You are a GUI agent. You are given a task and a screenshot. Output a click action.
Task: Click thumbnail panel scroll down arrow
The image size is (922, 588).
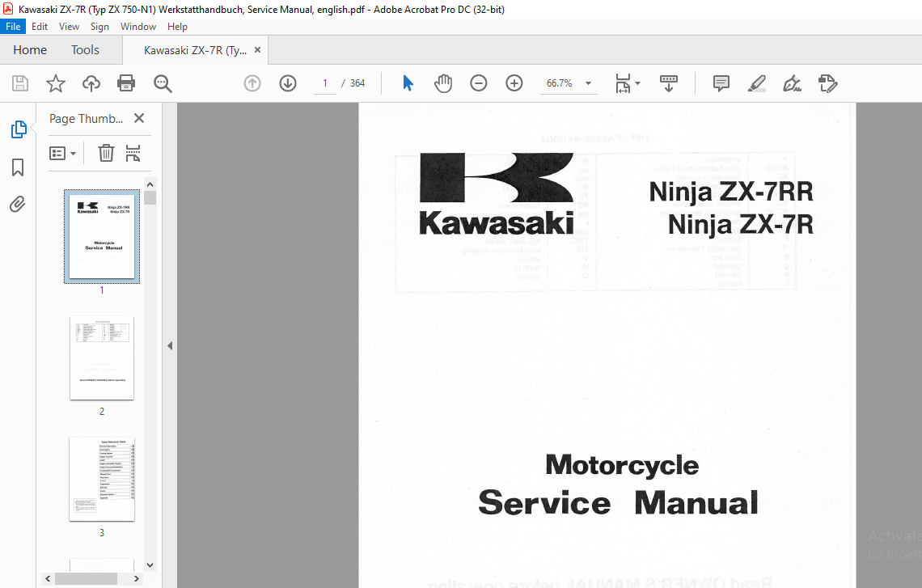(x=150, y=565)
